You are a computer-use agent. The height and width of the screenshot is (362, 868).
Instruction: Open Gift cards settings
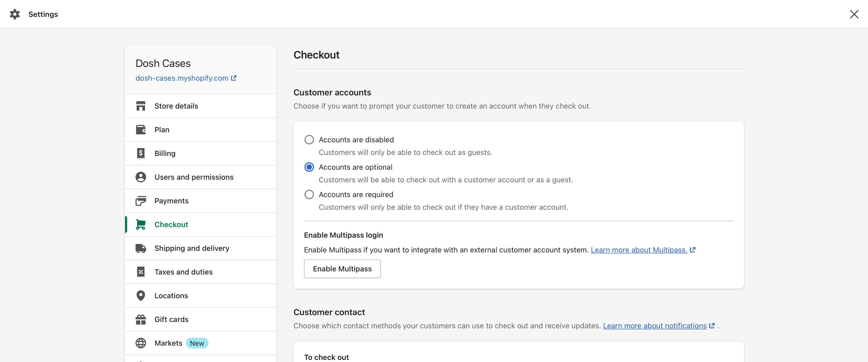[201, 320]
